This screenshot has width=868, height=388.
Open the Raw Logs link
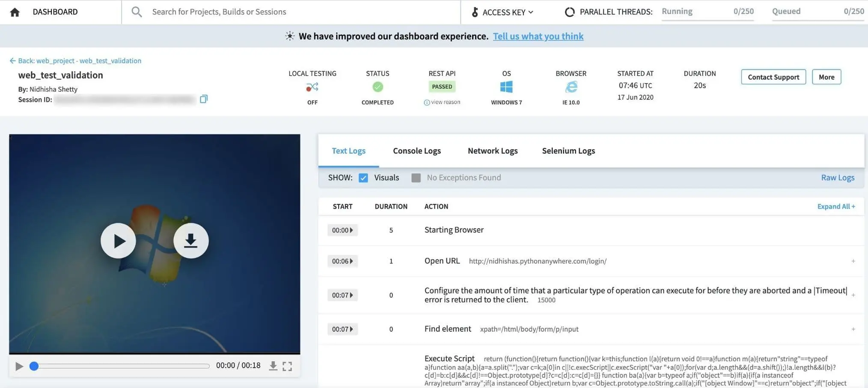[837, 178]
